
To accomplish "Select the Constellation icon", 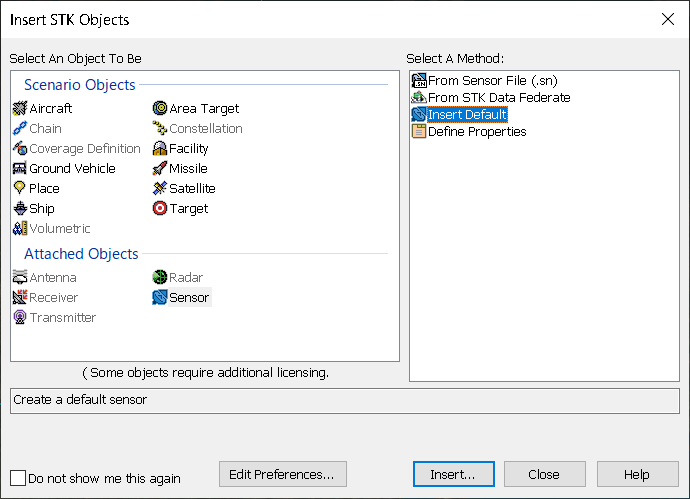I will pos(160,128).
